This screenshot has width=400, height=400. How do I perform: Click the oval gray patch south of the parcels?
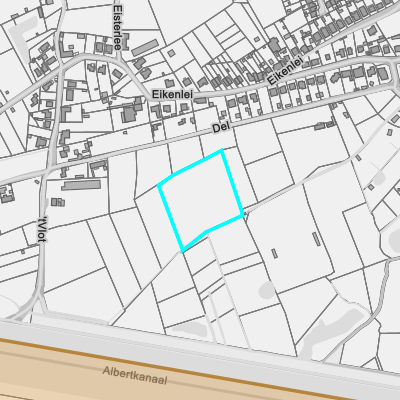267,290
